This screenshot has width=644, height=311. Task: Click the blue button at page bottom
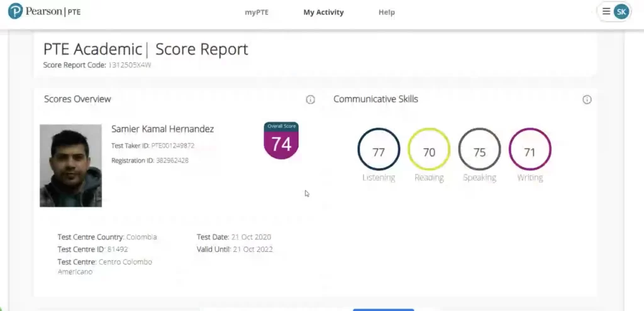(x=384, y=310)
